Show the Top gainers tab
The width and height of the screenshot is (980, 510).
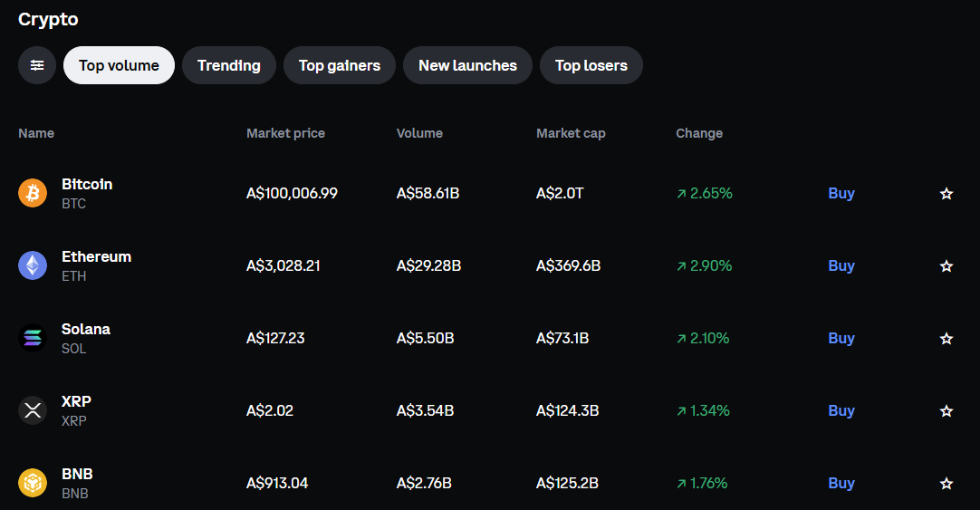pos(340,65)
